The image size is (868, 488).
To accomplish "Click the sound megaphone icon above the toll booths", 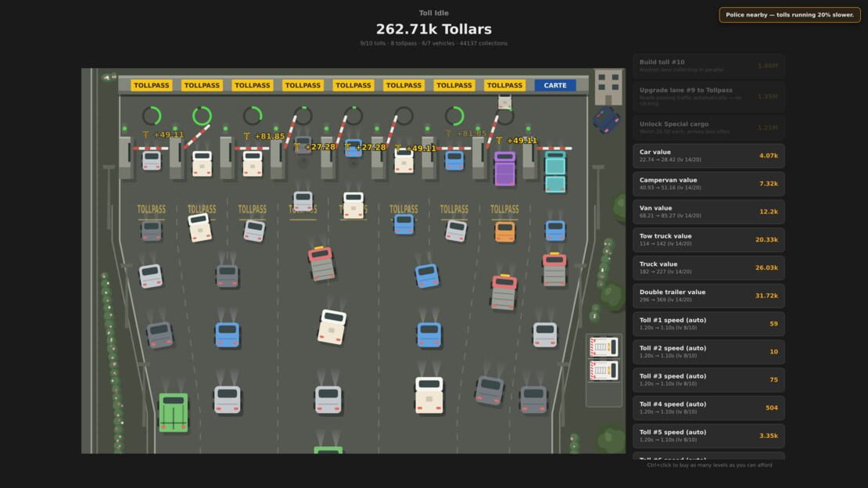I will coord(106,77).
